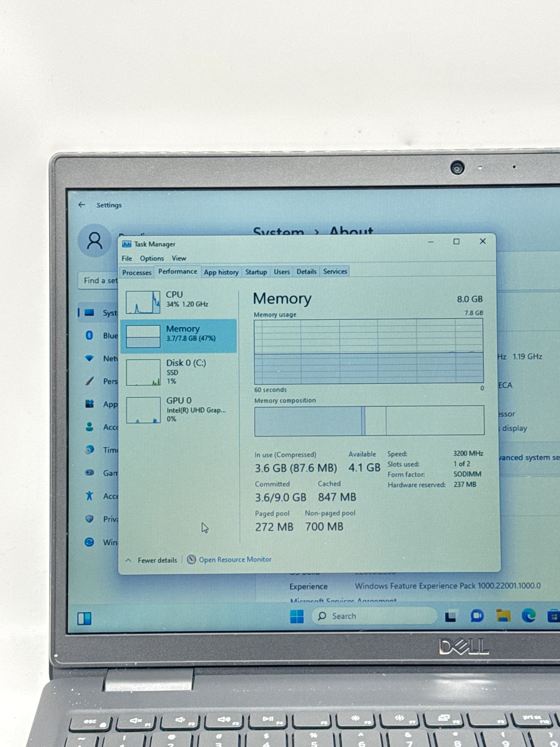560x747 pixels.
Task: Open the View menu
Action: click(179, 258)
